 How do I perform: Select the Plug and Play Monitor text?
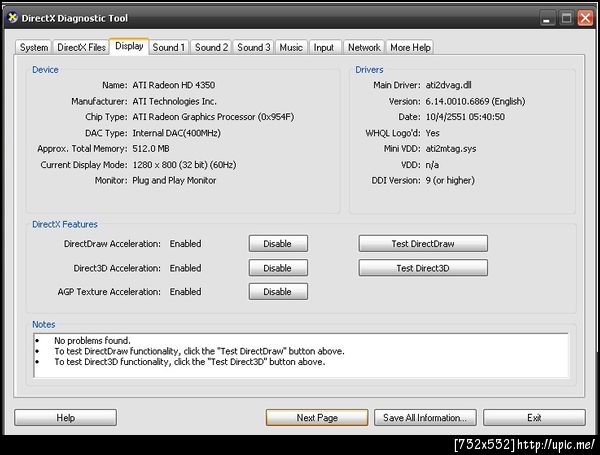174,180
